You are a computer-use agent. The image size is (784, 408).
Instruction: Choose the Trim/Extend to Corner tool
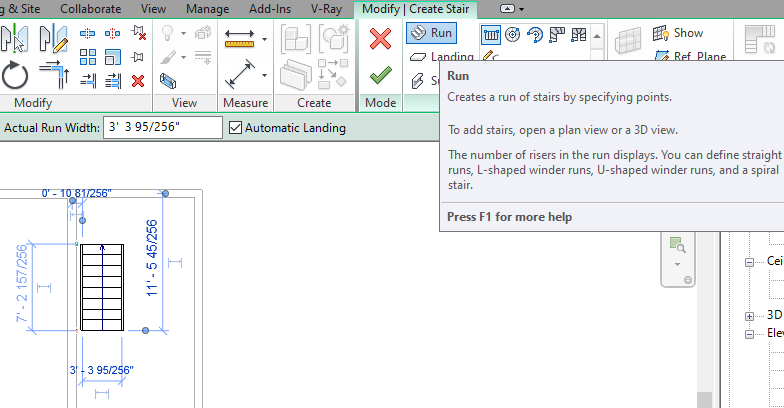coord(54,74)
